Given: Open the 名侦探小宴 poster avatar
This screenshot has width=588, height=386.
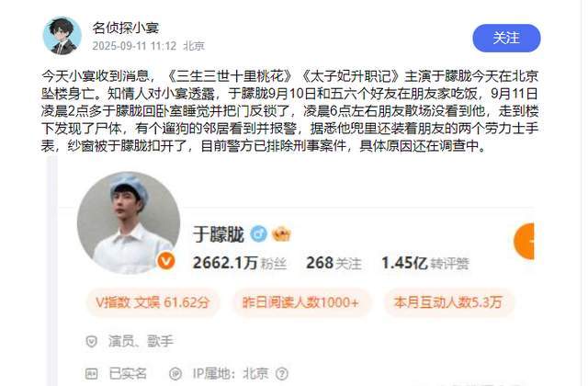Looking at the screenshot, I should 62,36.
